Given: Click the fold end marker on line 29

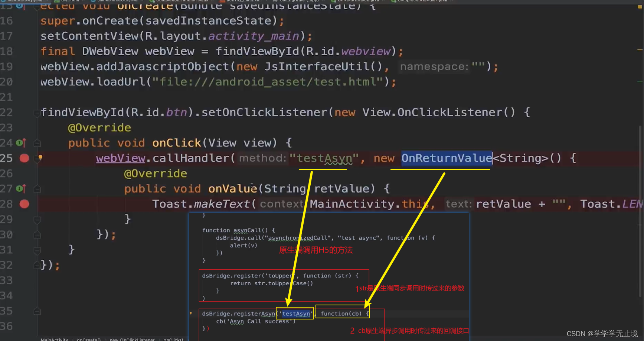Looking at the screenshot, I should [37, 220].
